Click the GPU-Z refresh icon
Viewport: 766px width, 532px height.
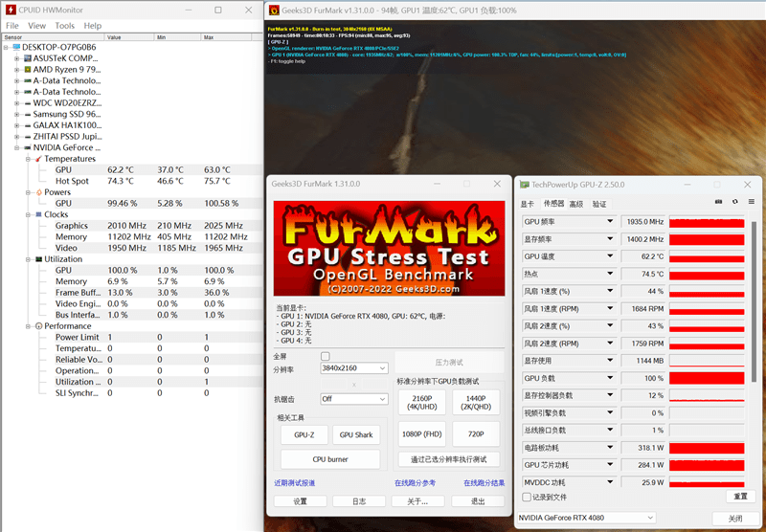(734, 202)
